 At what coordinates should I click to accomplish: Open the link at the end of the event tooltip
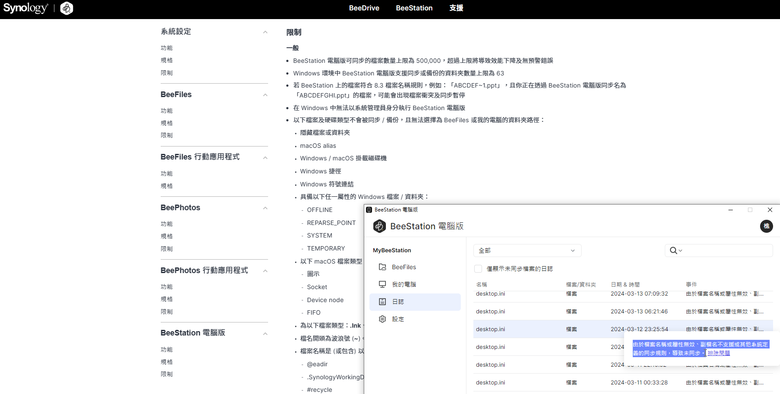tap(719, 353)
